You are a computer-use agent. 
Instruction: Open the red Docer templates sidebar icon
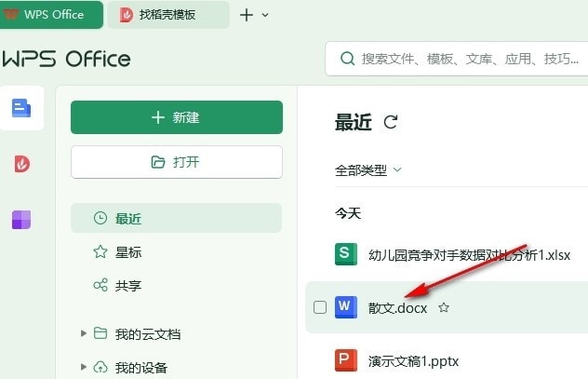21,164
